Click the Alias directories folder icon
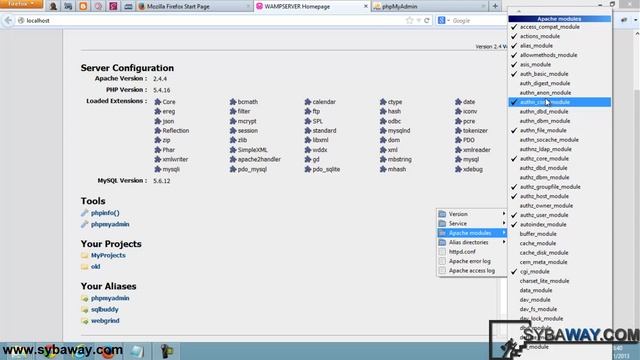The image size is (640, 360). [442, 242]
